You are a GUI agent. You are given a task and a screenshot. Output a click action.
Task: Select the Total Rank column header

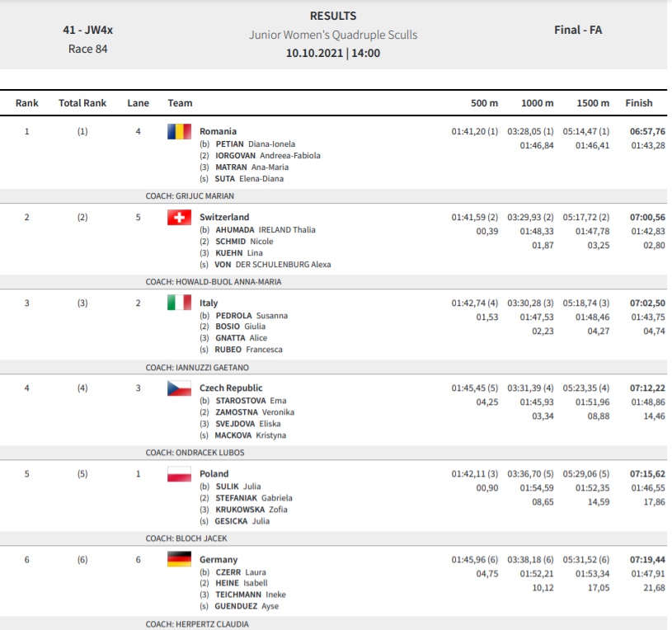point(82,103)
